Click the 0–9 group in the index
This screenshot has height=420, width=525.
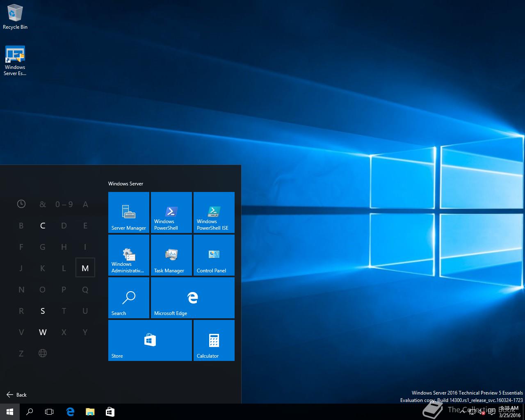point(64,204)
